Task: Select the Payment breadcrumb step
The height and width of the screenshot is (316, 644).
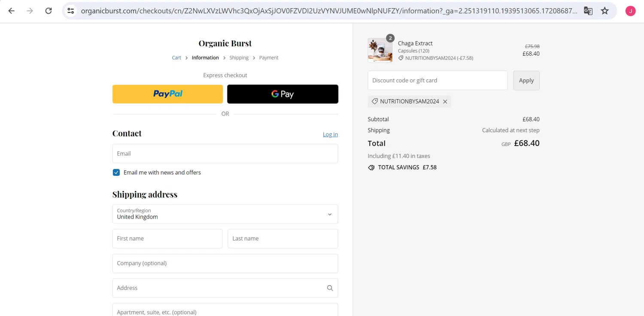Action: click(x=269, y=57)
